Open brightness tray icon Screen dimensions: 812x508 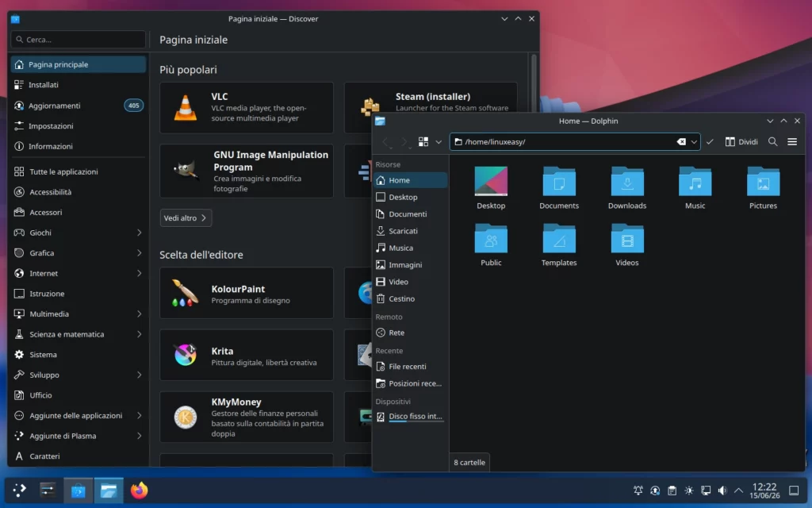[x=689, y=491]
